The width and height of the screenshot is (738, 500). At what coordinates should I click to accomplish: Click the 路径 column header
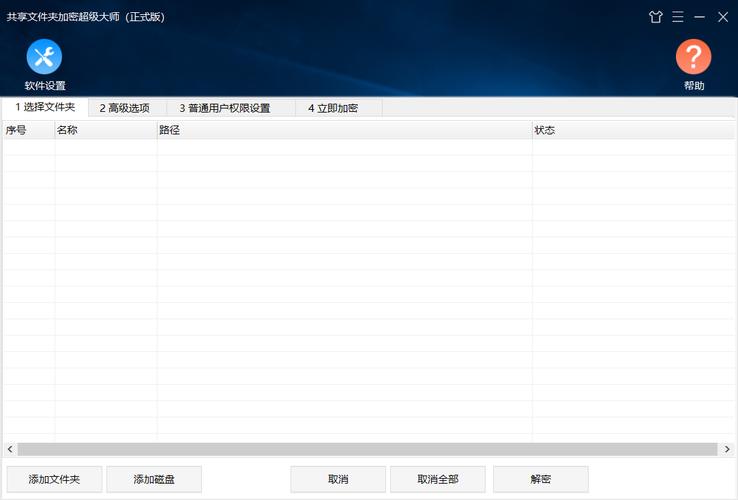coord(344,130)
